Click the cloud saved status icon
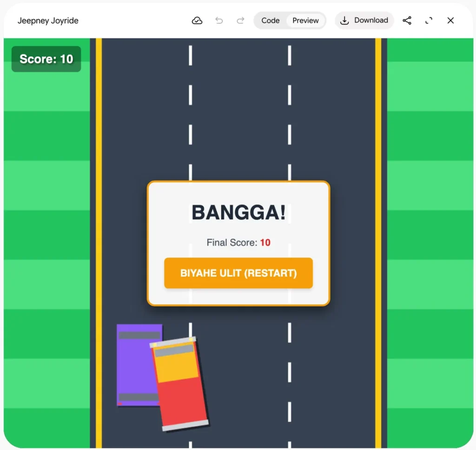The width and height of the screenshot is (476, 450). click(197, 20)
